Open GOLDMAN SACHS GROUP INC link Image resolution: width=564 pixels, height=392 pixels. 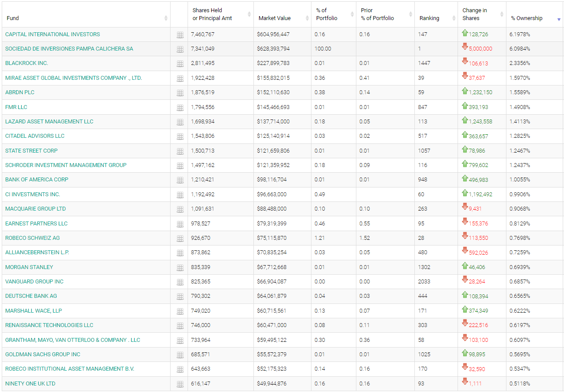point(43,355)
